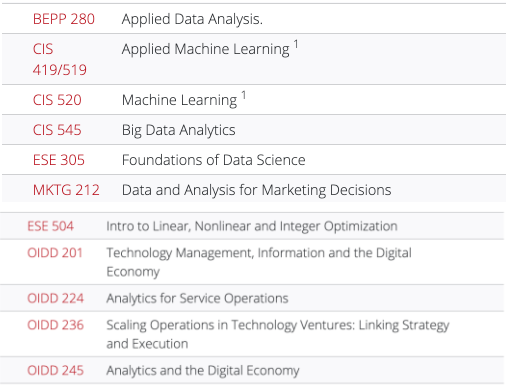This screenshot has height=388, width=506.
Task: Select the Analytics and the Digital Economy row
Action: [x=252, y=370]
